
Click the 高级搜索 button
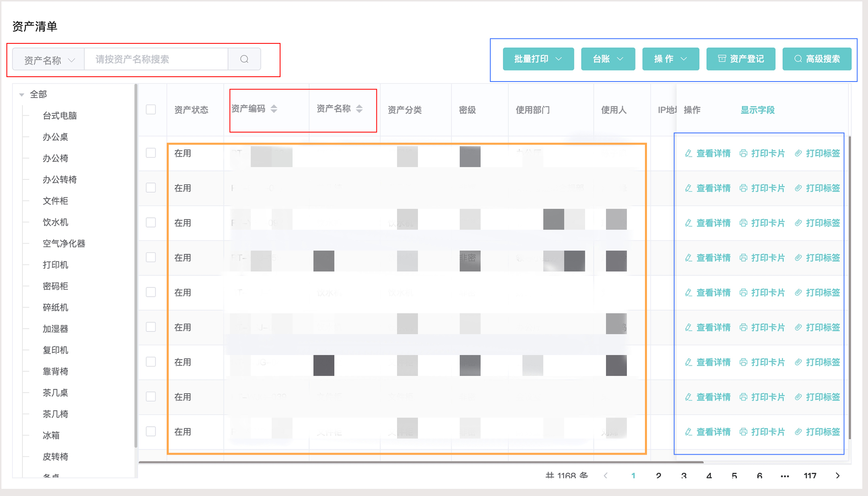(x=817, y=59)
